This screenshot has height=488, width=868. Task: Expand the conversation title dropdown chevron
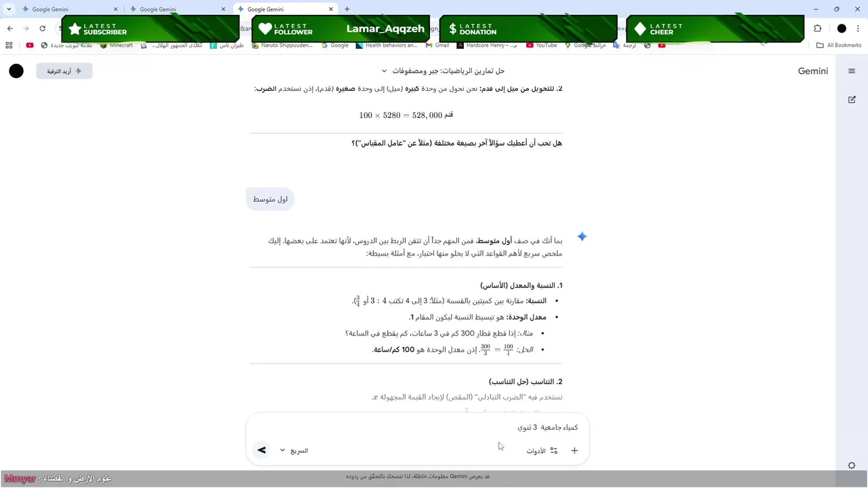click(x=384, y=71)
